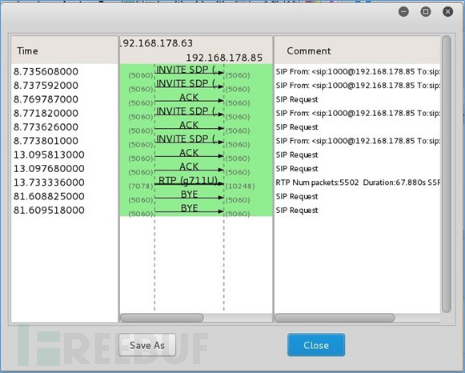Screen dimensions: 465x373
Task: Click the blue Close button
Action: pyautogui.click(x=316, y=345)
